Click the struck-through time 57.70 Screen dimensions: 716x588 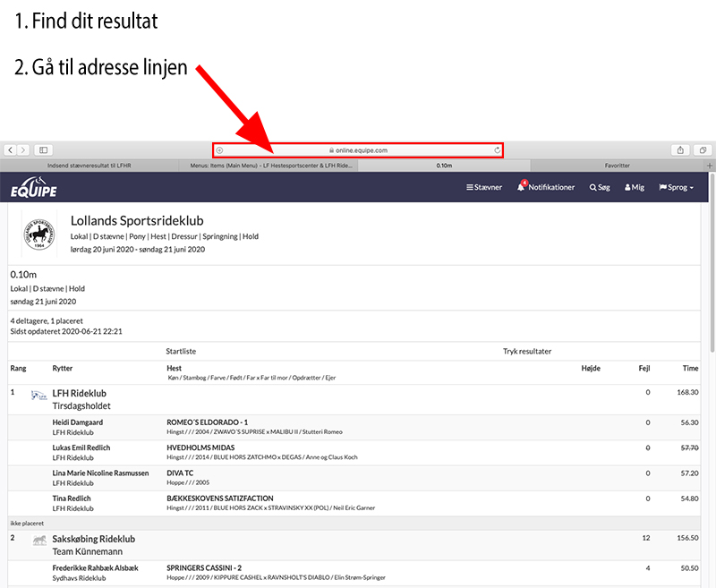[x=689, y=447]
